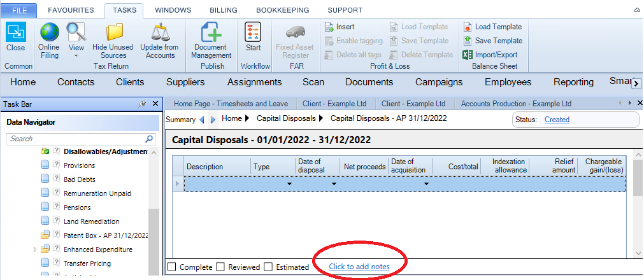The height and width of the screenshot is (280, 644).
Task: Go back with the blue left arrow
Action: (201, 120)
